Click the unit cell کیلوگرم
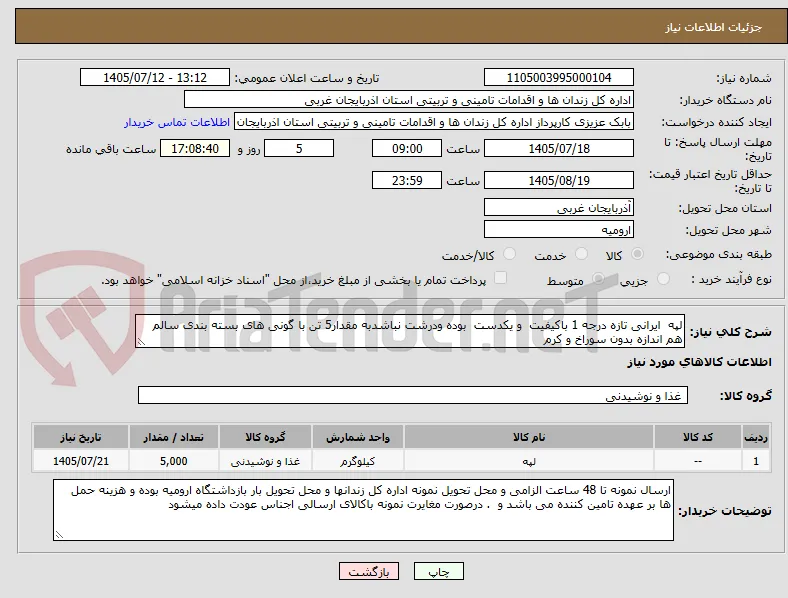788x598 pixels. click(x=358, y=460)
